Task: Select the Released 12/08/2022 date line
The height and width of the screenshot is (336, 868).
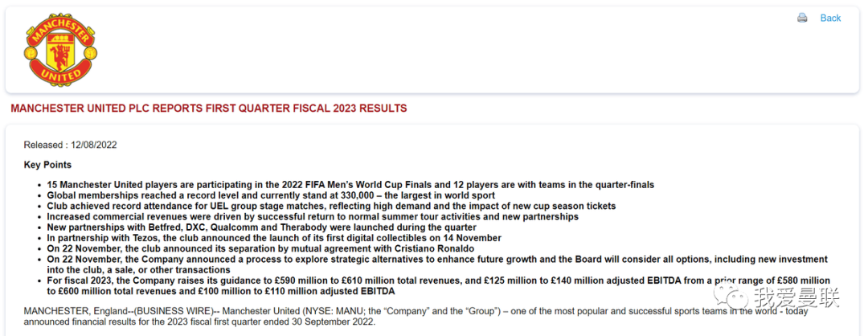Action: (x=70, y=145)
